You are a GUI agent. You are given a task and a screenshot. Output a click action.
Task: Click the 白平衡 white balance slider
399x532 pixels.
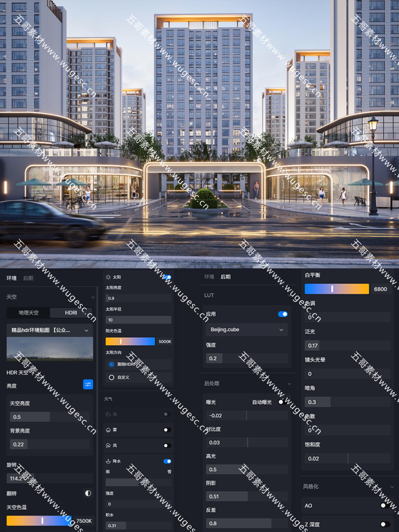(x=337, y=289)
